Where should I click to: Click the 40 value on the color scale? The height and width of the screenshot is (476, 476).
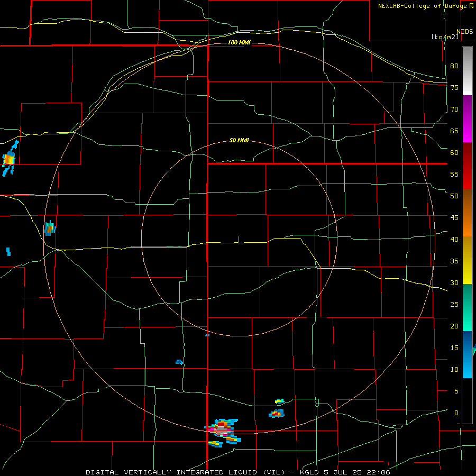(454, 240)
